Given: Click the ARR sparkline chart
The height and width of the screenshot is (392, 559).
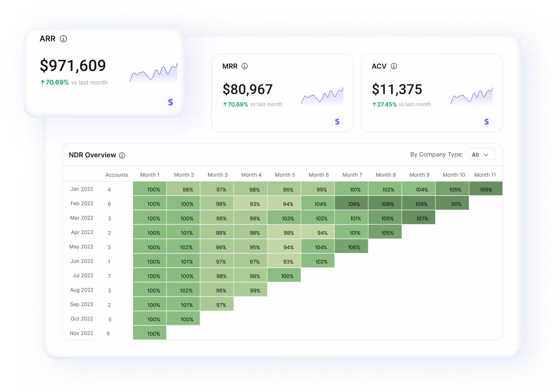Looking at the screenshot, I should pyautogui.click(x=153, y=73).
